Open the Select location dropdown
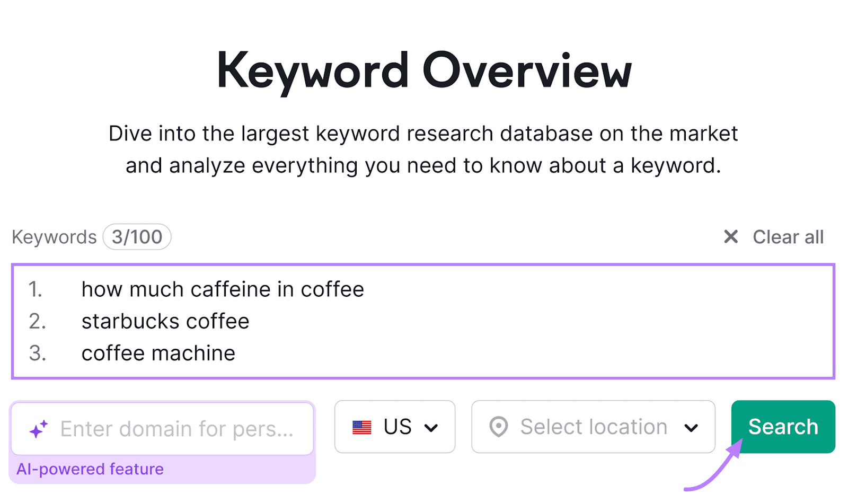 click(x=593, y=427)
